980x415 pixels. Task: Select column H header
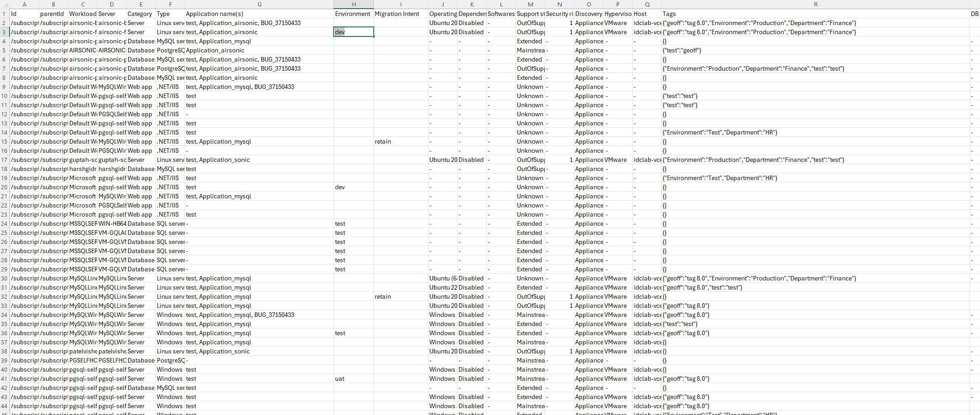(x=354, y=4)
